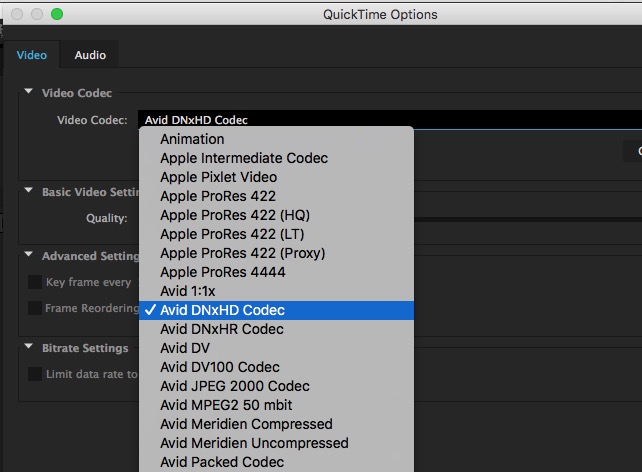Pick Avid DV100 Codec
The width and height of the screenshot is (642, 472).
276,367
